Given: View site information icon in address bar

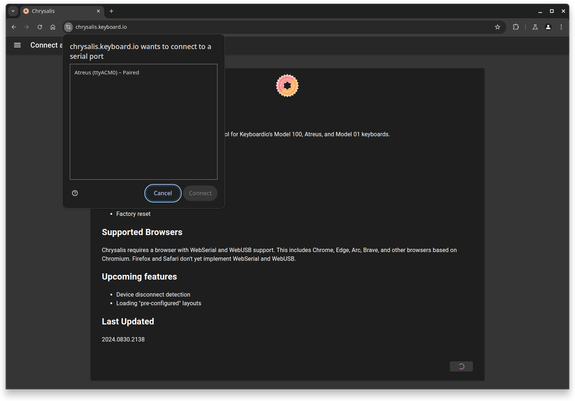Looking at the screenshot, I should click(68, 27).
